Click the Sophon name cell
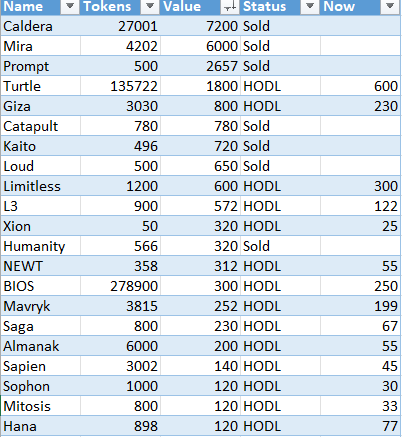The image size is (402, 437). 40,386
